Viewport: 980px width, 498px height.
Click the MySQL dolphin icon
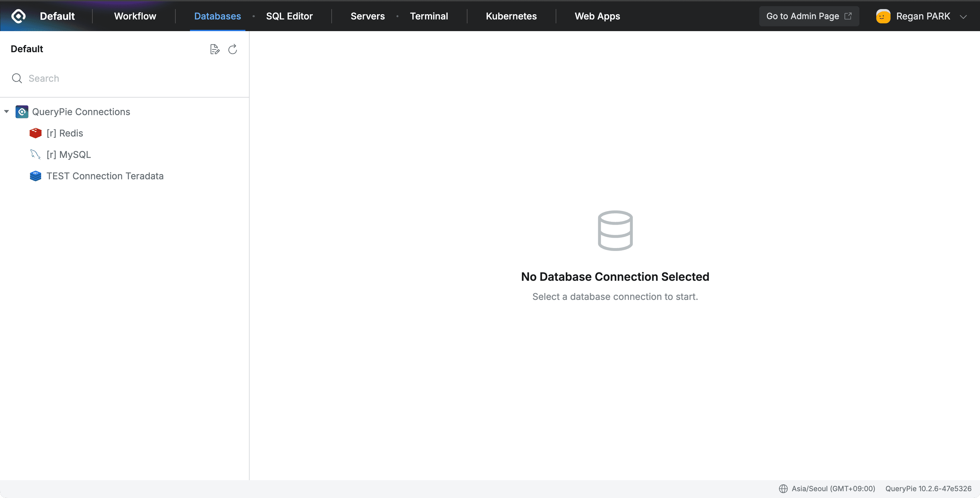[35, 154]
